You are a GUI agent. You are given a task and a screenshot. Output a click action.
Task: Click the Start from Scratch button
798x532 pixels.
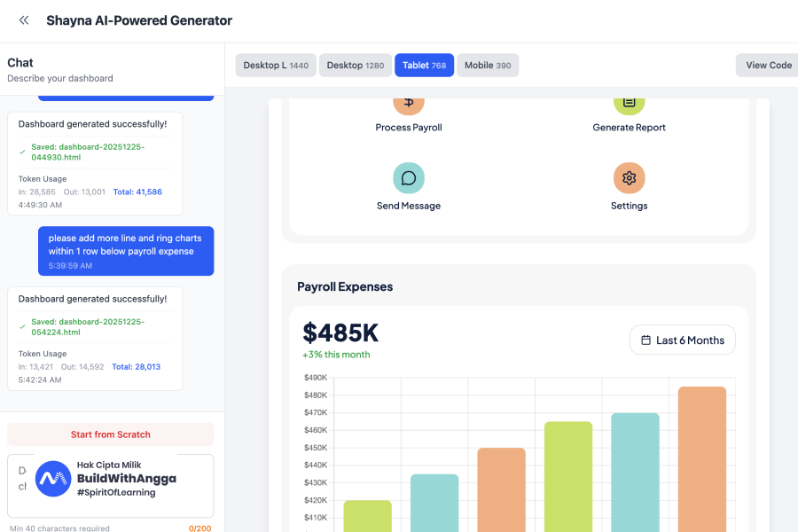click(111, 434)
